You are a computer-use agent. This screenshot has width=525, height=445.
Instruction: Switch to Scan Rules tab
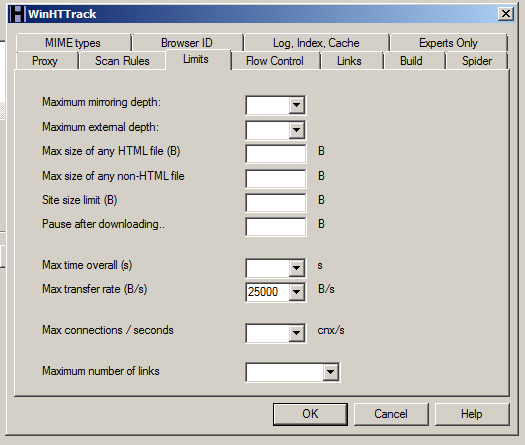click(122, 61)
